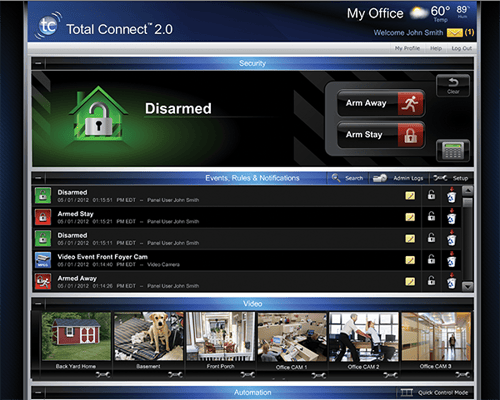Open Admin Logs
Image resolution: width=500 pixels, height=400 pixels.
(x=398, y=178)
